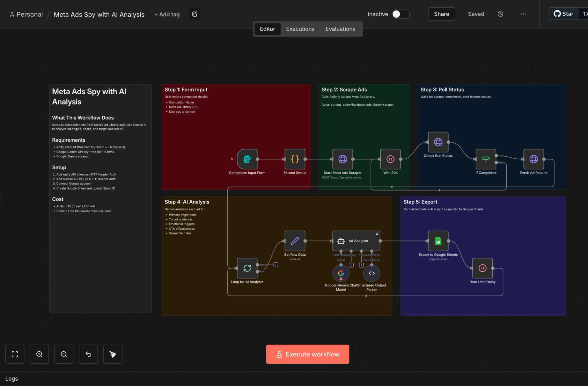Select the zoom in magnifier icon

(x=39, y=354)
